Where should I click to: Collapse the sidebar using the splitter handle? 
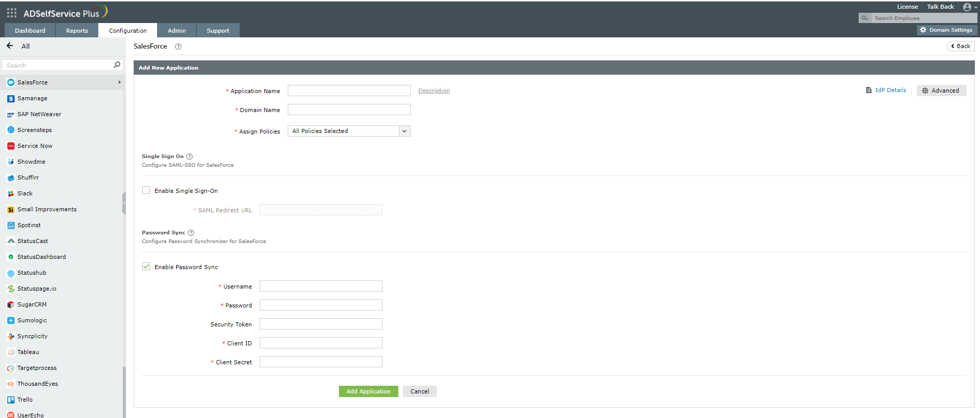click(x=124, y=203)
